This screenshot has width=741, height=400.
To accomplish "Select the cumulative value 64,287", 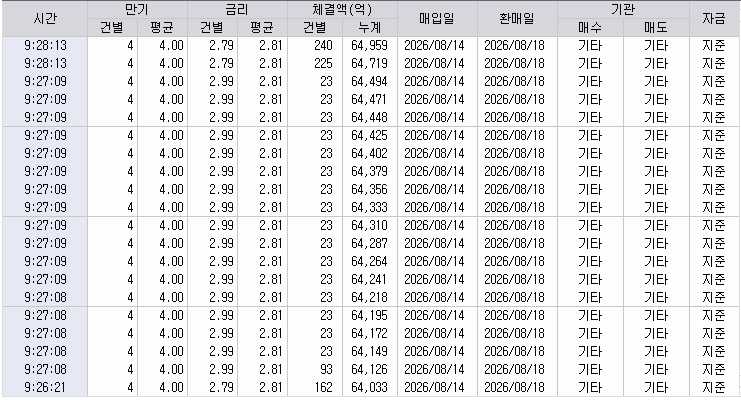I will tap(369, 243).
